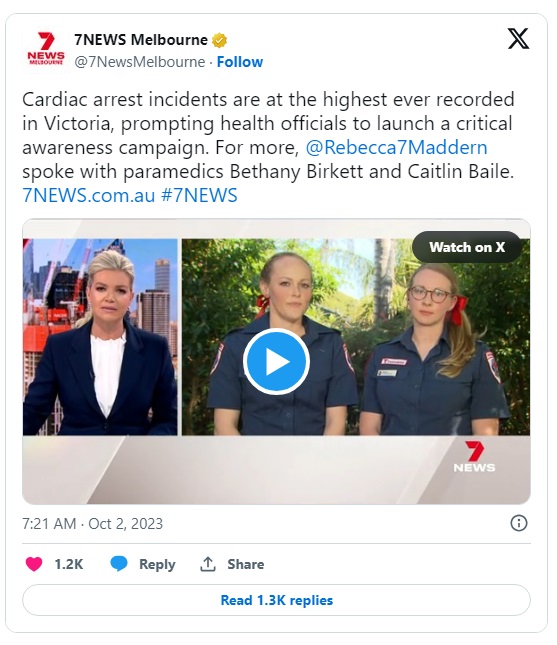The image size is (557, 645).
Task: Click the share upload icon
Action: (x=208, y=564)
